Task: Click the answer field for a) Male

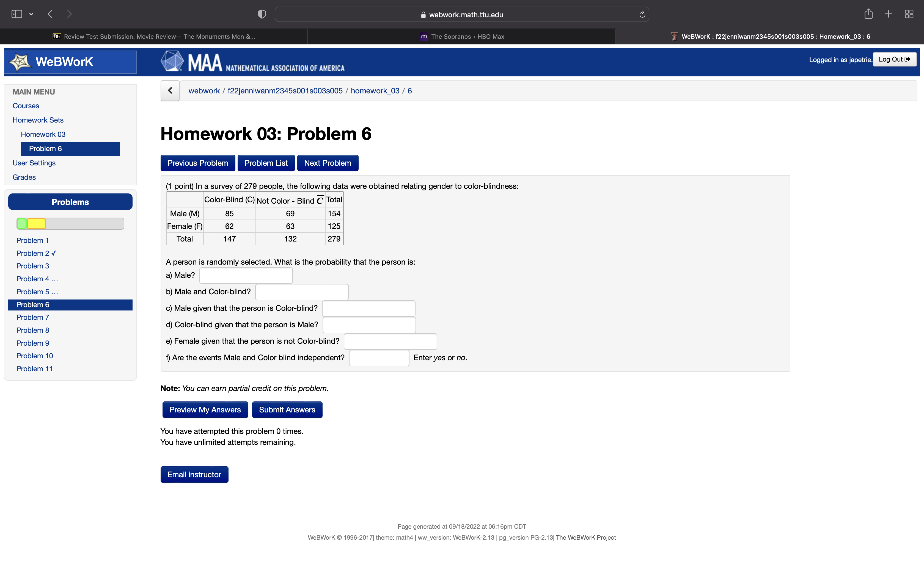Action: coord(246,275)
